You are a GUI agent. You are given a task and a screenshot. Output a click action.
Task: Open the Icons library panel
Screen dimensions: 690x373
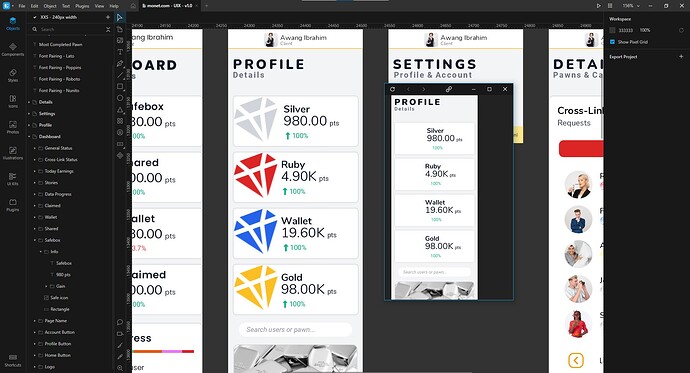(13, 102)
